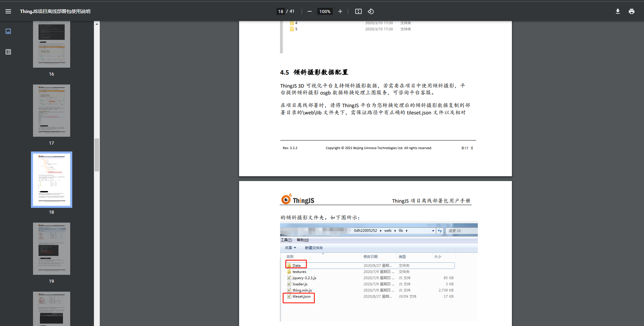Edit the 100% zoom level field
This screenshot has width=644, height=326.
point(325,11)
